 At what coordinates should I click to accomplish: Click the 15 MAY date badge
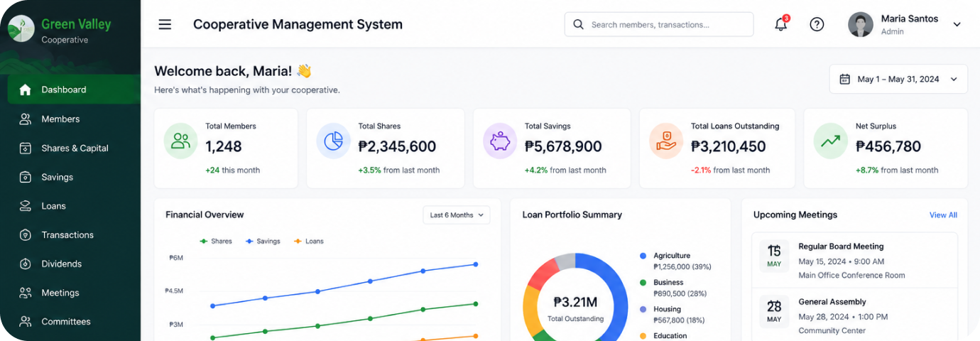pos(774,256)
